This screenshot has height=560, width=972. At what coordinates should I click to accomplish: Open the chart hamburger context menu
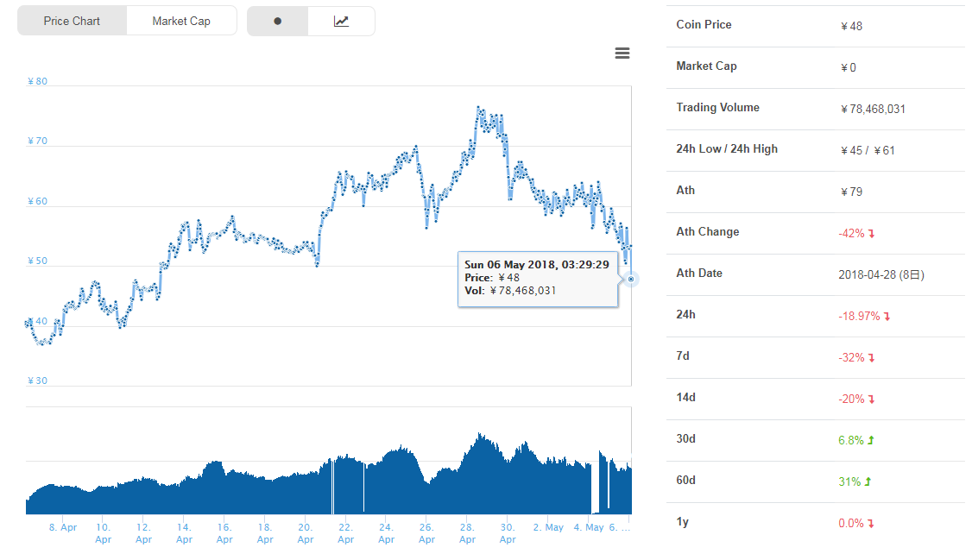tap(622, 53)
